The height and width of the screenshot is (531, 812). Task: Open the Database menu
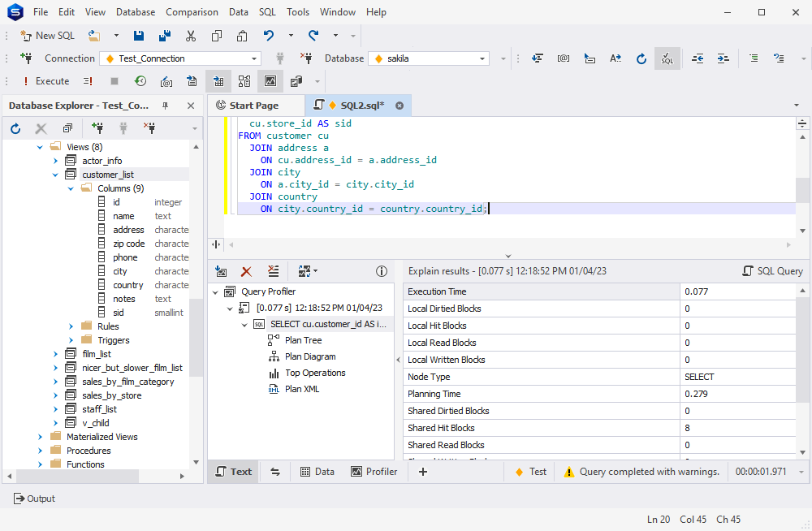point(135,11)
